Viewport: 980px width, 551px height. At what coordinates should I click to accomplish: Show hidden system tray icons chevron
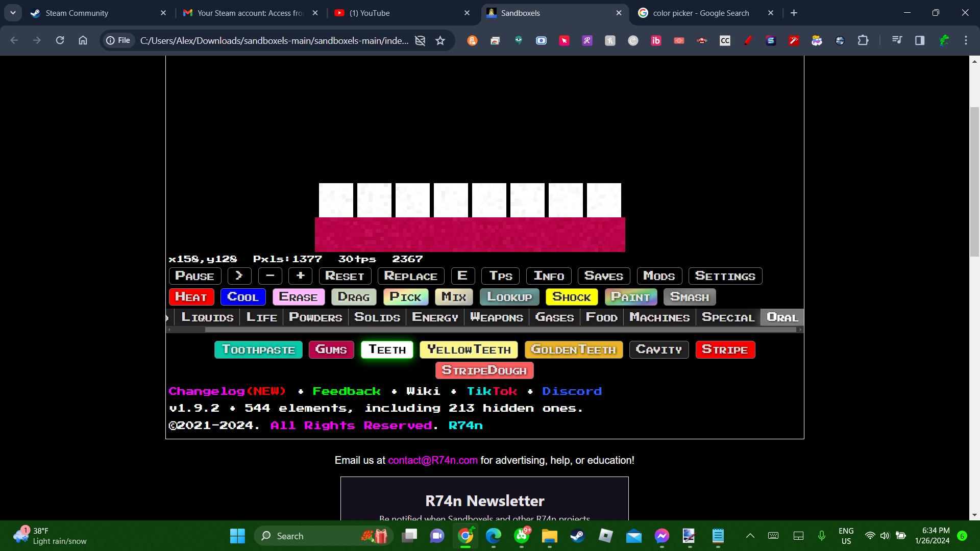pyautogui.click(x=750, y=536)
